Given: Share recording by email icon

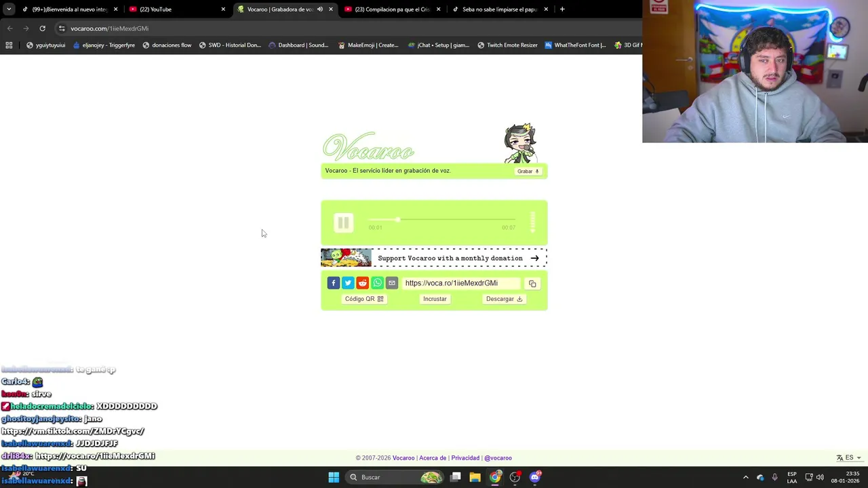Looking at the screenshot, I should coord(392,283).
